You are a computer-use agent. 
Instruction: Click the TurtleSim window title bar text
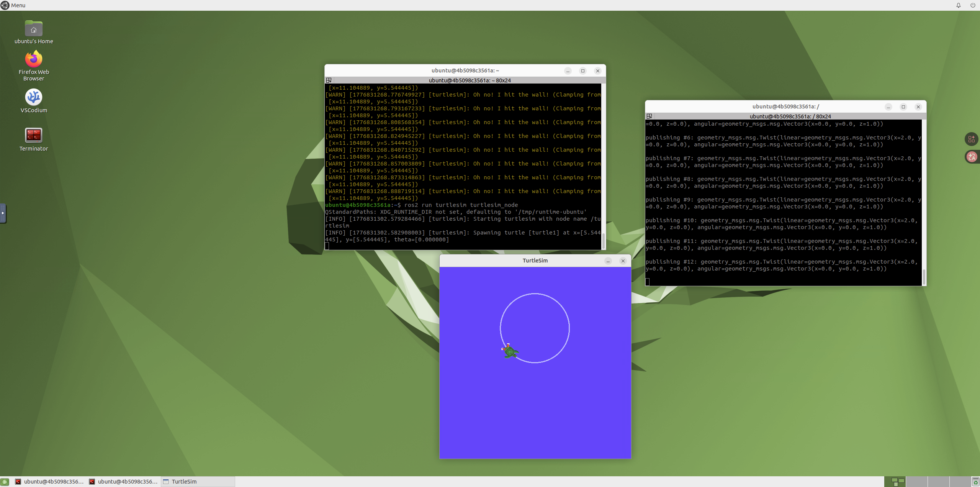click(535, 261)
